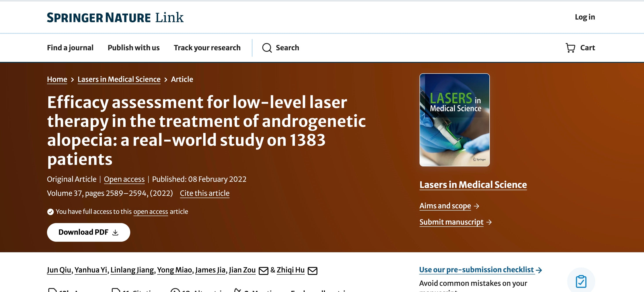644x292 pixels.
Task: Click the Springer Nature Link logo
Action: 115,18
